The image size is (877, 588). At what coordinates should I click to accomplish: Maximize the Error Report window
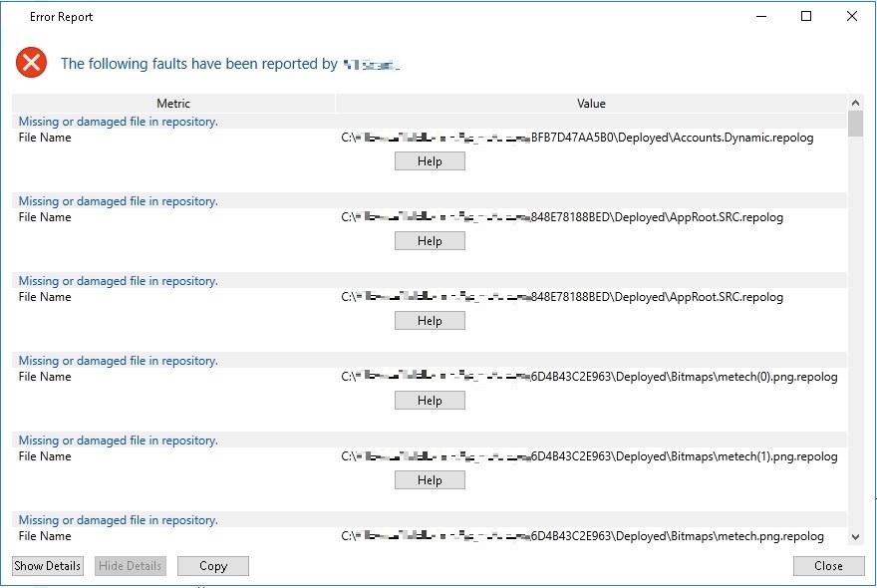click(x=806, y=16)
